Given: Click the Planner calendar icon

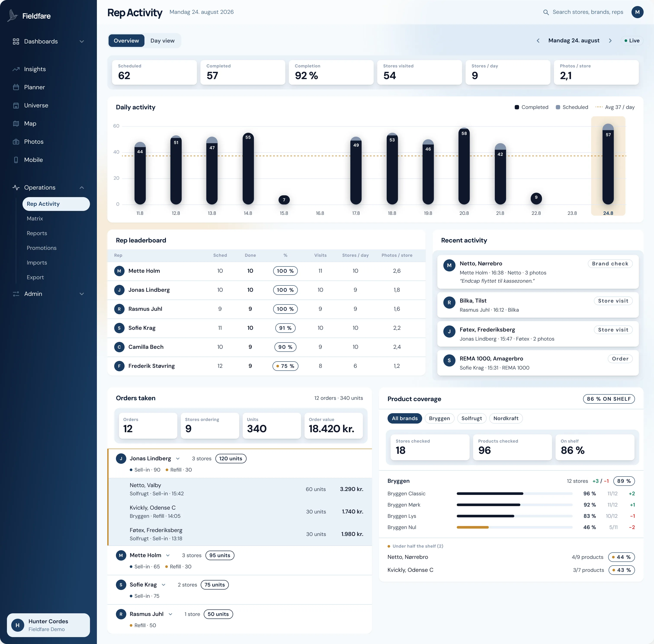Looking at the screenshot, I should click(x=16, y=87).
